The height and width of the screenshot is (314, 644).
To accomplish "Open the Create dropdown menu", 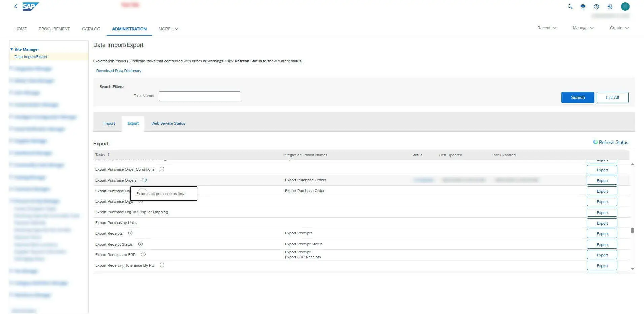I will [619, 28].
